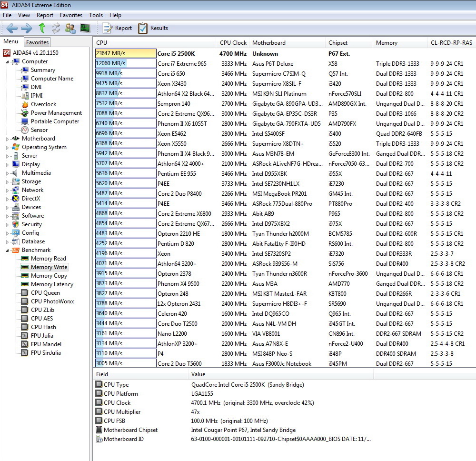This screenshot has width=476, height=461.
Task: Select the DMI tree item
Action: click(36, 87)
